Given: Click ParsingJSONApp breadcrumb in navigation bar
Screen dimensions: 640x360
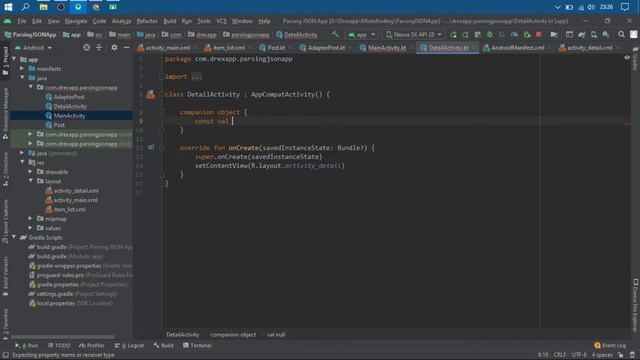Looking at the screenshot, I should (x=31, y=35).
